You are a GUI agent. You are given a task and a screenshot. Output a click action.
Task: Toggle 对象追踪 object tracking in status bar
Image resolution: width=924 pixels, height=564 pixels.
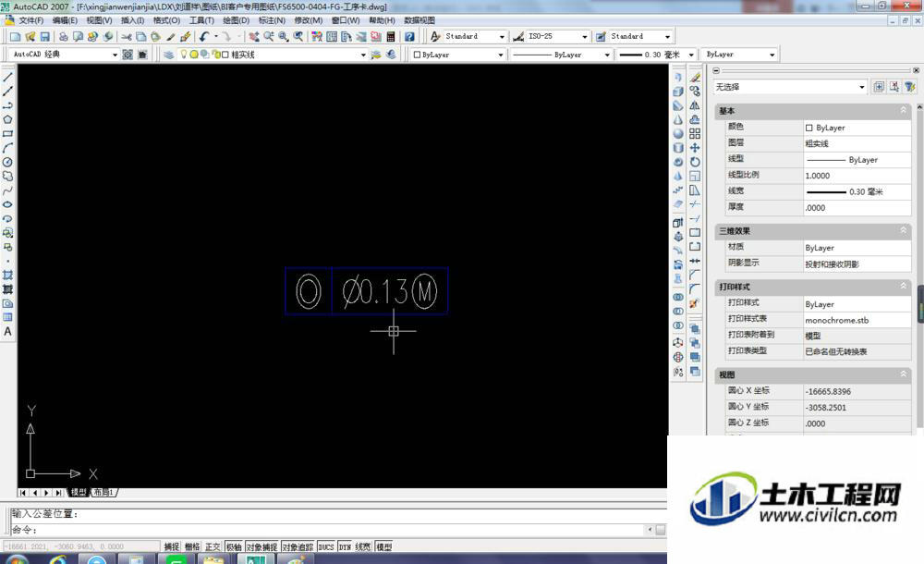coord(298,546)
